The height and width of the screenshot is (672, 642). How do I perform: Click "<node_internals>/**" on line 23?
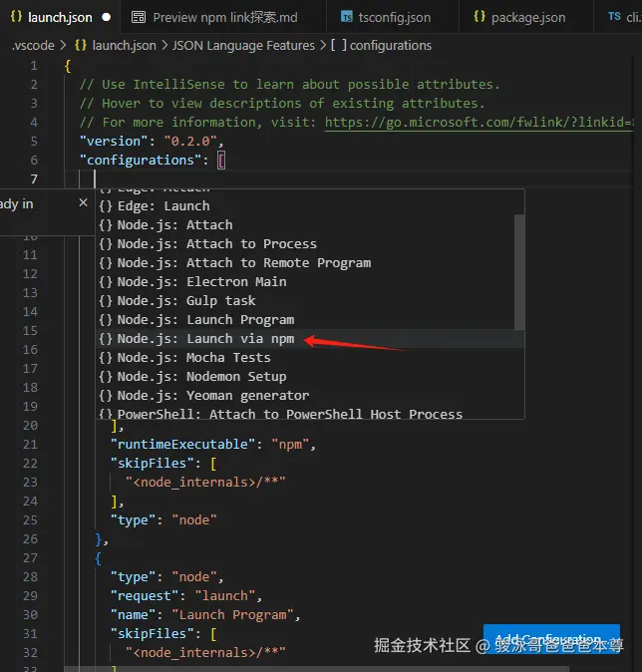pos(205,483)
